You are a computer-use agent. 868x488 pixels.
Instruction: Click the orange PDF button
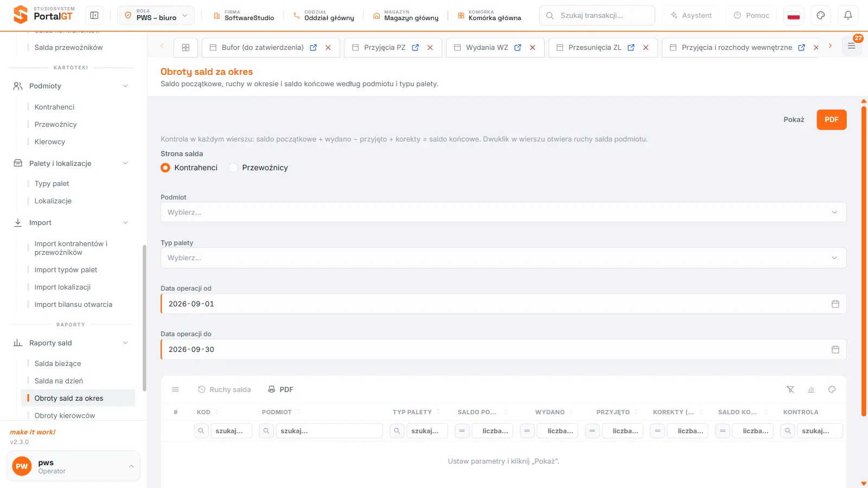pos(832,120)
